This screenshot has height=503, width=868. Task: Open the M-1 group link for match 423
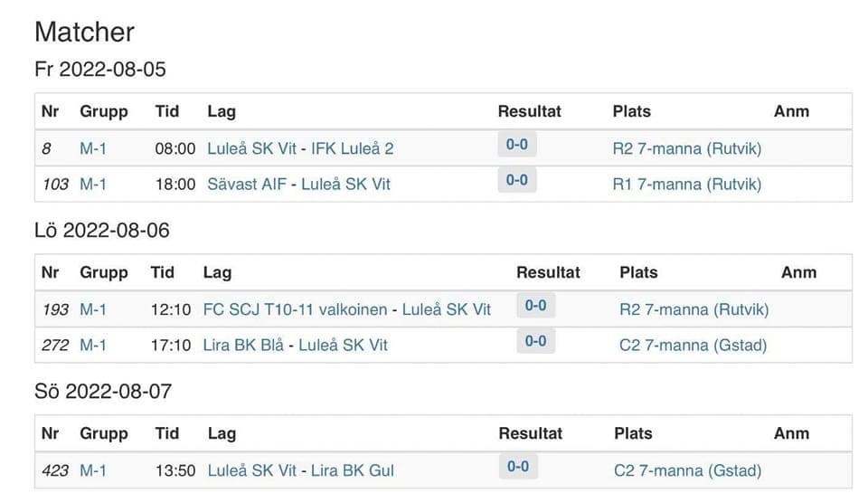(93, 470)
